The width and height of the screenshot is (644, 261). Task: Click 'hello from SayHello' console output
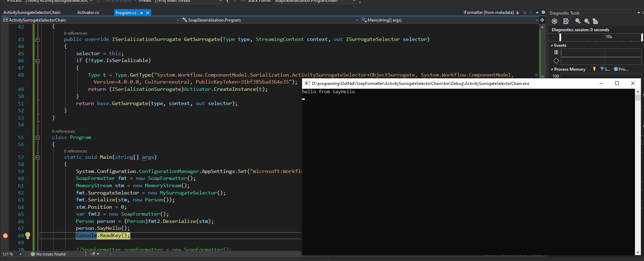coord(328,92)
